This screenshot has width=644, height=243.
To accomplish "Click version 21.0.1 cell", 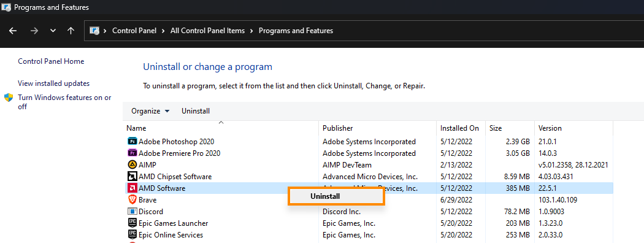I will pos(548,141).
